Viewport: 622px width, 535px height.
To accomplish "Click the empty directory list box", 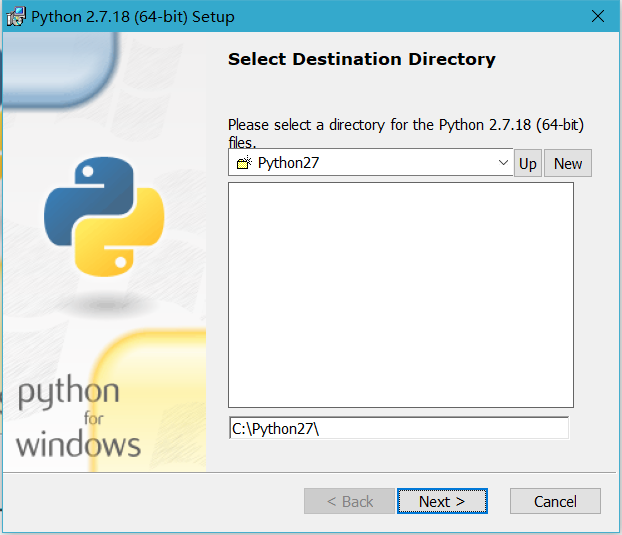I will coord(401,295).
